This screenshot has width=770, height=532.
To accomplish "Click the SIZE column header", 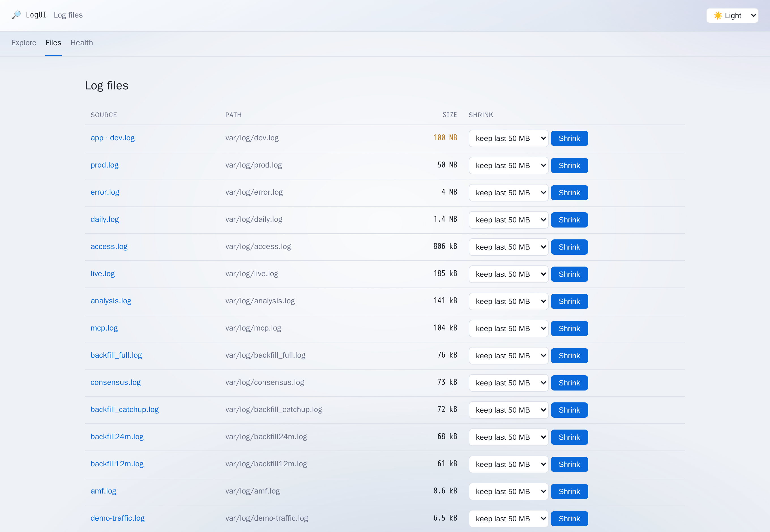I will (450, 115).
